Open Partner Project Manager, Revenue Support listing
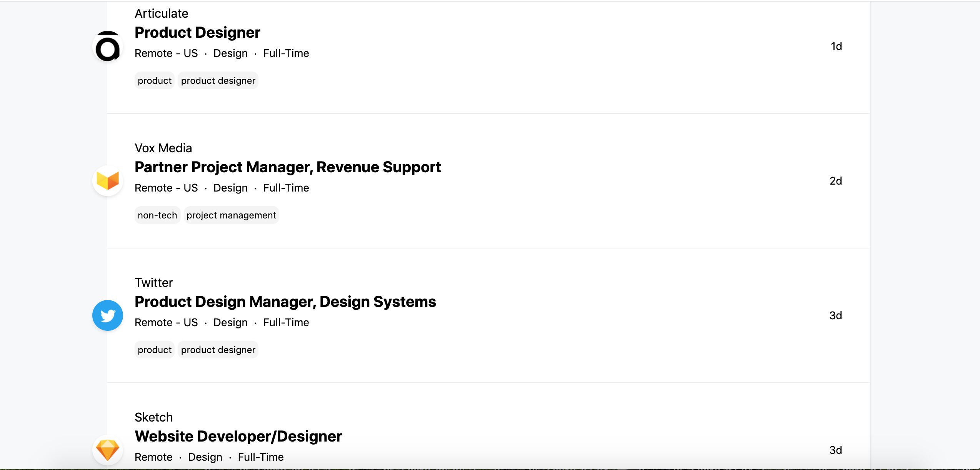 point(288,167)
